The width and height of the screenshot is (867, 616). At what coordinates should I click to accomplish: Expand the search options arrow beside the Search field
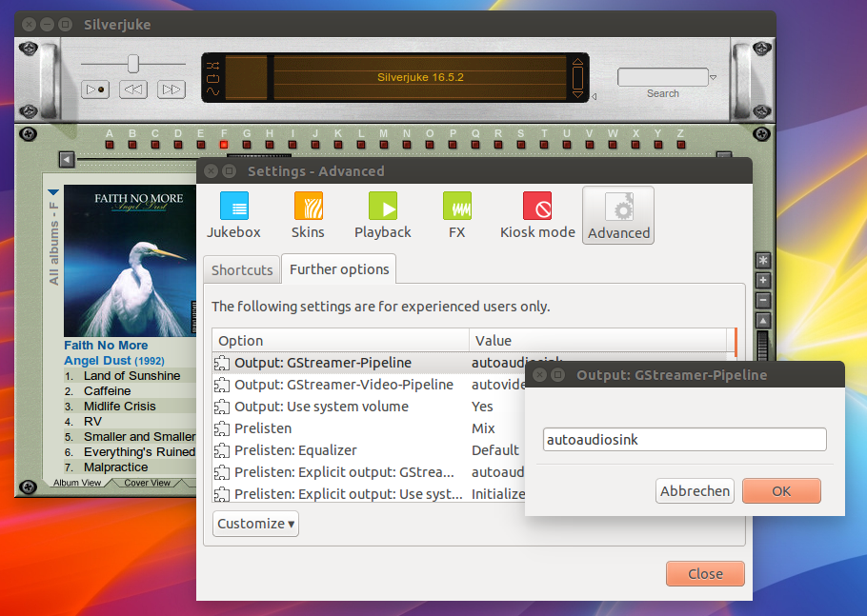tap(713, 78)
